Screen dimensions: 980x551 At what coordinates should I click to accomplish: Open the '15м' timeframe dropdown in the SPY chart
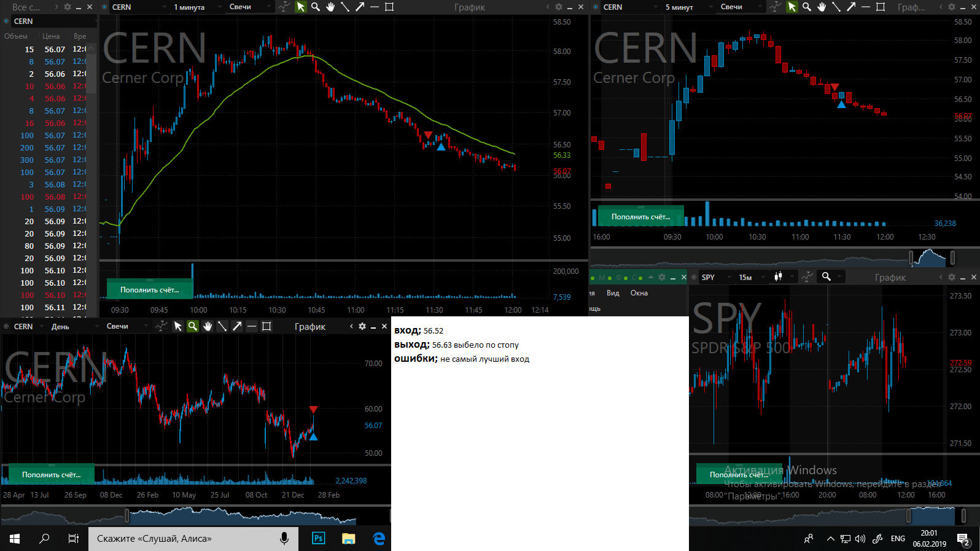click(x=752, y=278)
